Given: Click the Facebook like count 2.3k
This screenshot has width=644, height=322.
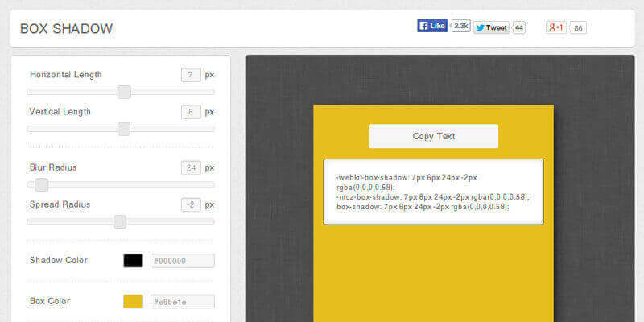Looking at the screenshot, I should tap(461, 26).
